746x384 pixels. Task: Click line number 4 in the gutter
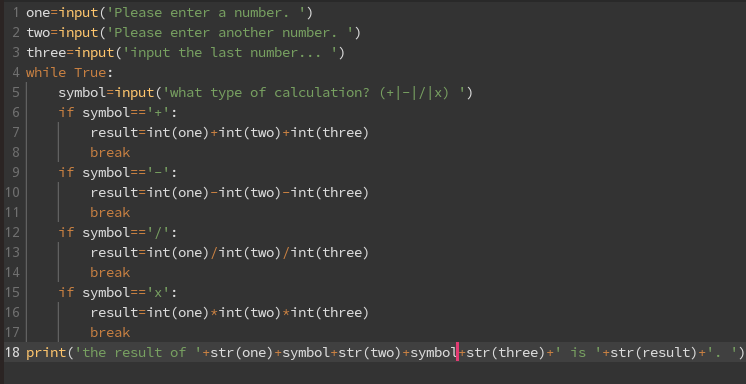16,73
